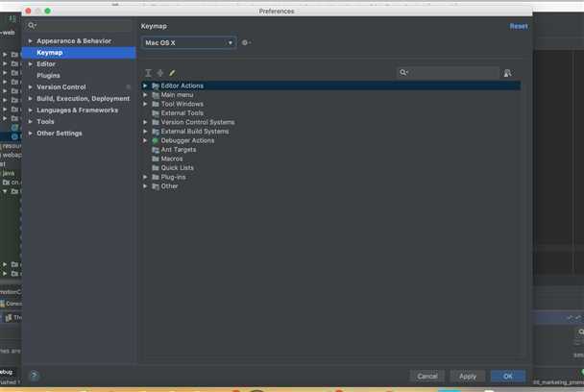The width and height of the screenshot is (584, 392).
Task: Click the keymap action search magnifier icon
Action: tap(403, 72)
